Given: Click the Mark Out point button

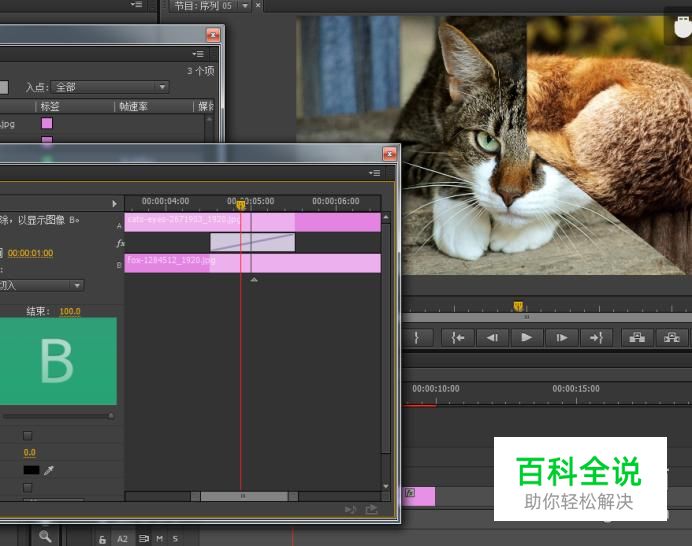Looking at the screenshot, I should click(x=417, y=338).
